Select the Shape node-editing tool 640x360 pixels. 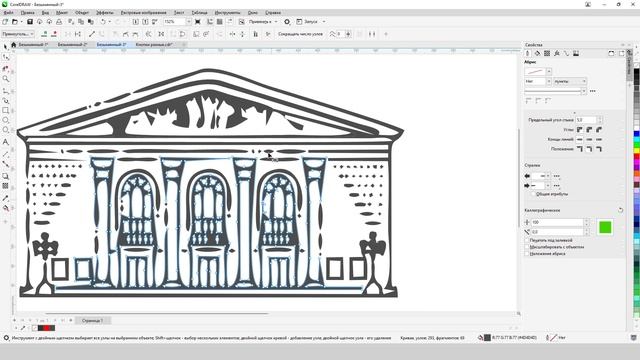click(x=5, y=57)
